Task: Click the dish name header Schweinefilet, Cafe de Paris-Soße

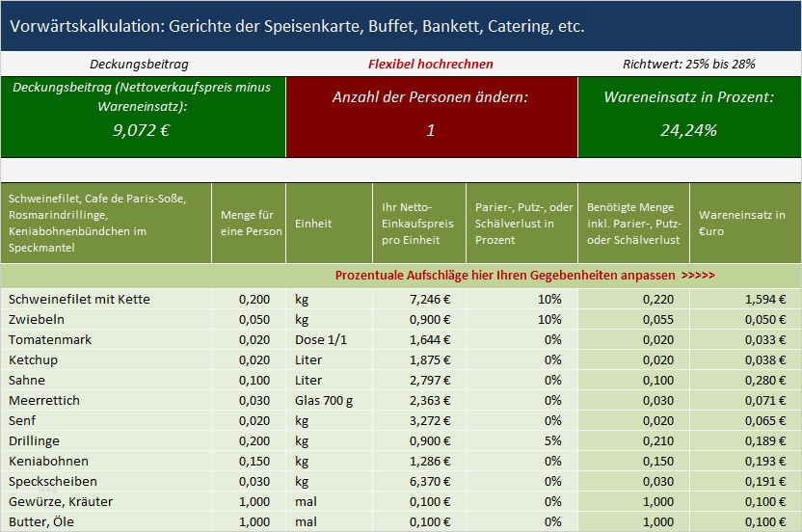Action: click(106, 224)
